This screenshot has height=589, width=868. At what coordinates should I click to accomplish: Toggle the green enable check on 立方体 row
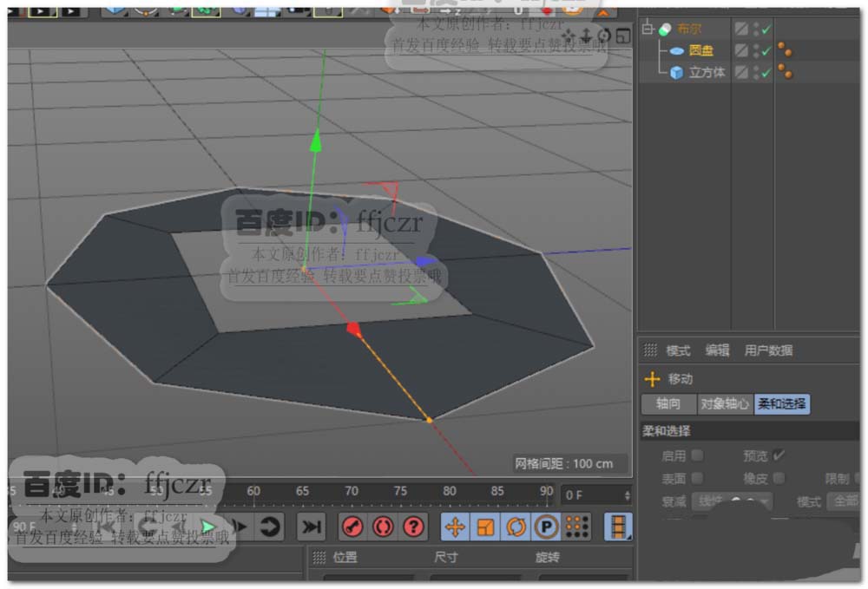click(766, 73)
